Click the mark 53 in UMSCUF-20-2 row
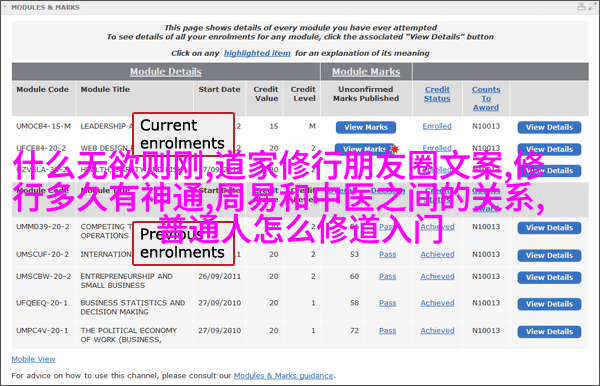The image size is (600, 386). coord(354,254)
